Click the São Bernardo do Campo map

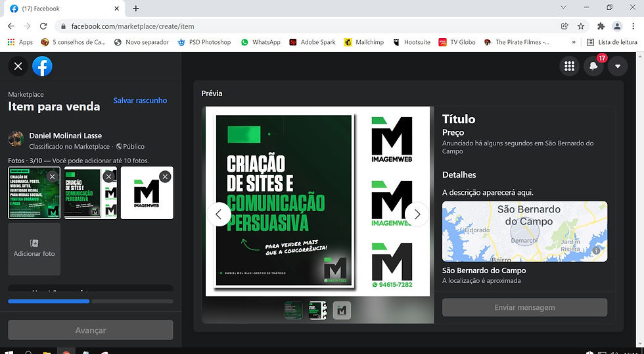pyautogui.click(x=524, y=232)
